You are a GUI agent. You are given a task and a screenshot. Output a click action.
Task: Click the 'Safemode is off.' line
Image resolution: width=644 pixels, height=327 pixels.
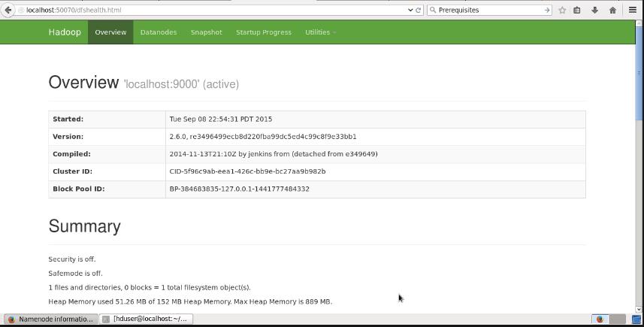[x=76, y=273]
